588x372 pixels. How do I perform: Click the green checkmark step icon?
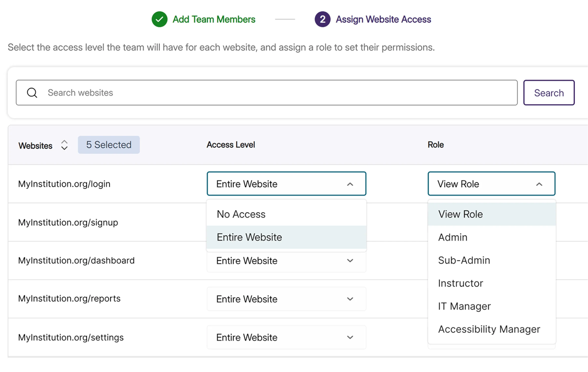click(x=159, y=19)
